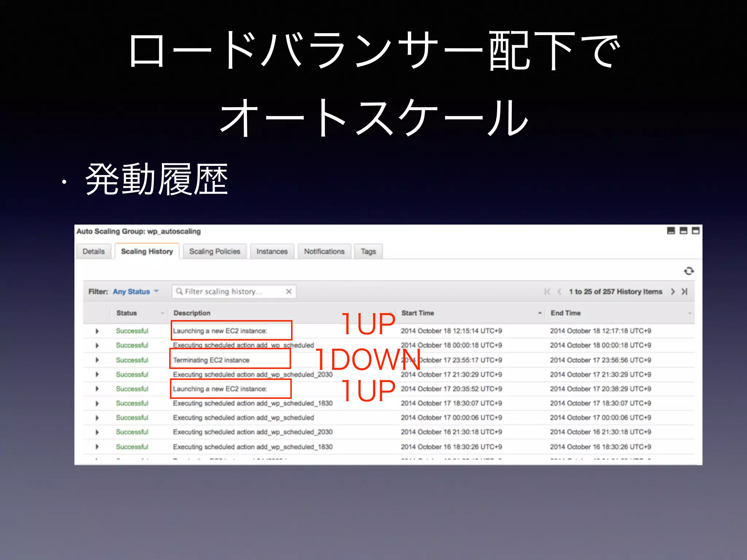
Task: Expand row starting 2014 October 18 00:00:18
Action: point(97,345)
